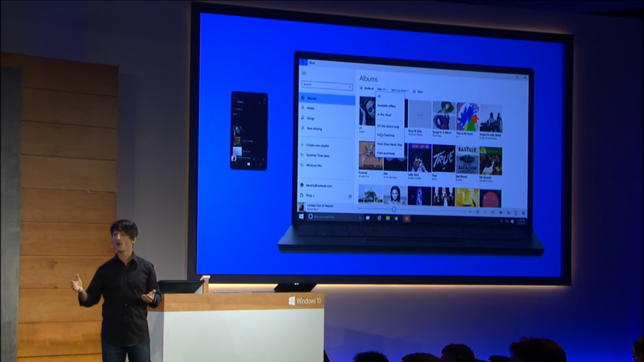Choose From Xbox Music Pass option

[390, 144]
